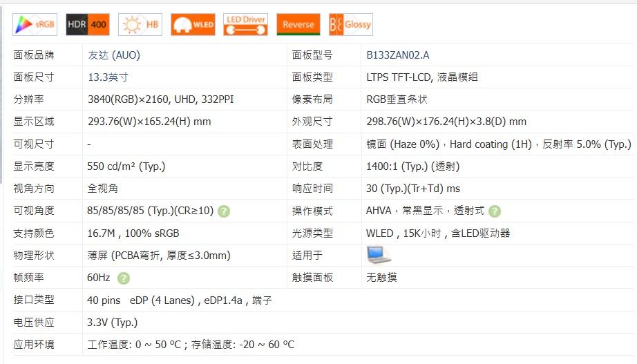Follow the 13.3英寸 panel size link
The height and width of the screenshot is (364, 637).
pos(108,77)
